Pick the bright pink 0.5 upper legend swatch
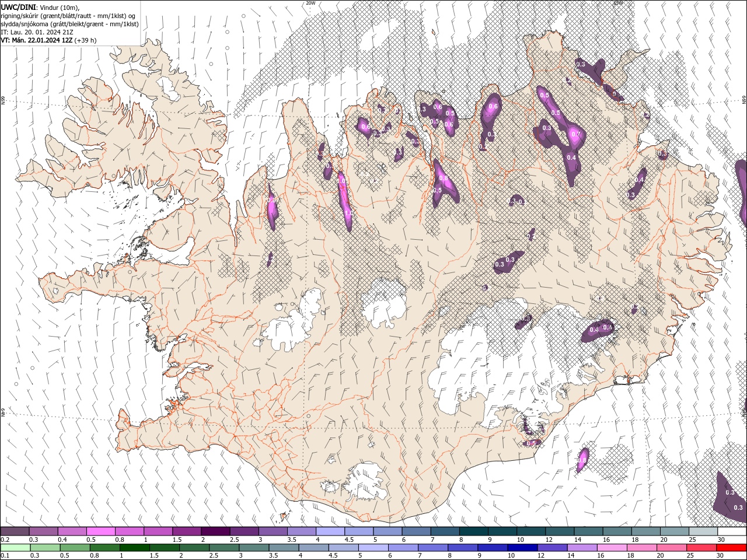Image resolution: width=747 pixels, height=560 pixels. coord(100,531)
